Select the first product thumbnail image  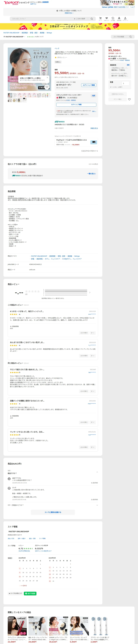click(10, 95)
